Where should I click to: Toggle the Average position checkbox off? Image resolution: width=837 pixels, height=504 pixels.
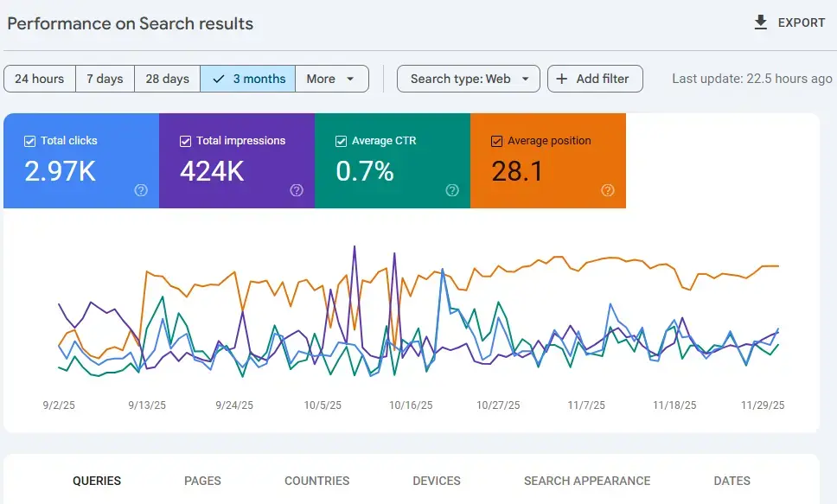[x=496, y=140]
